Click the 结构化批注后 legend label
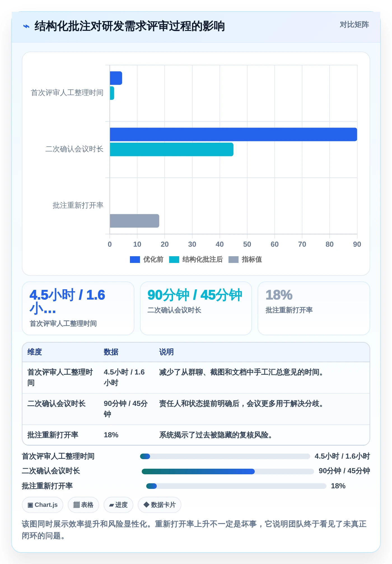Screen dimensions: 392x564 [202, 260]
